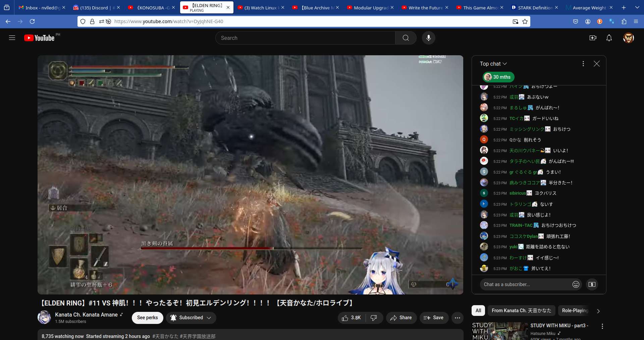Bookmark this page with star icon
Viewport: 644px width, 340px height.
[525, 21]
